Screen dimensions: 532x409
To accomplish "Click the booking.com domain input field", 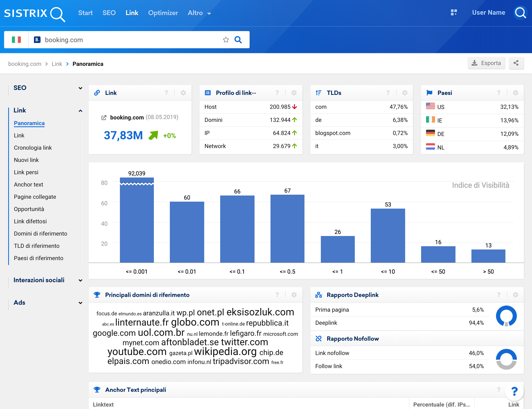I will (x=132, y=40).
